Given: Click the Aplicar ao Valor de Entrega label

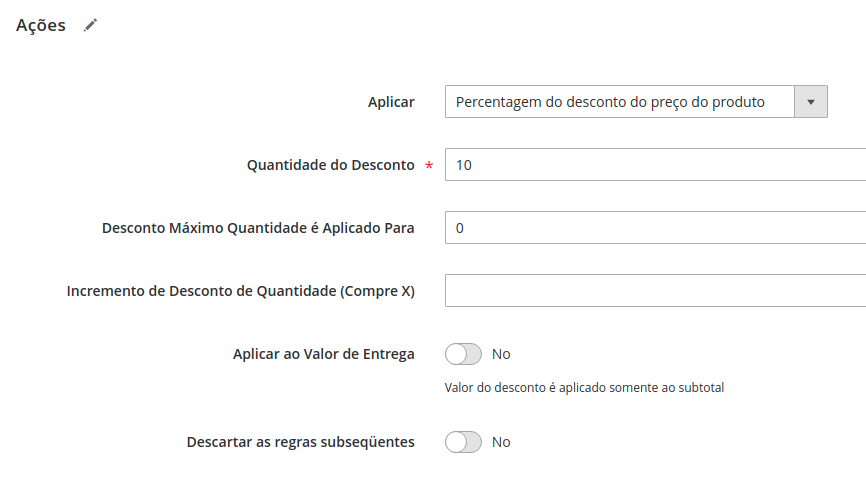Looking at the screenshot, I should coord(324,354).
